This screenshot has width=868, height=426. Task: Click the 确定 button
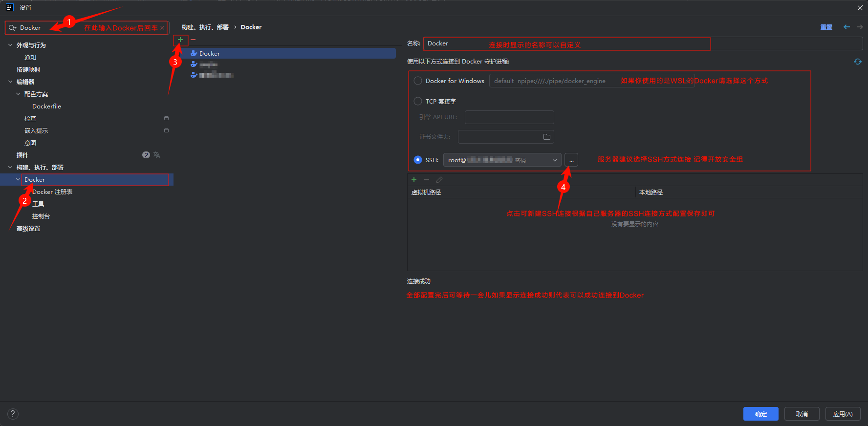pos(761,414)
